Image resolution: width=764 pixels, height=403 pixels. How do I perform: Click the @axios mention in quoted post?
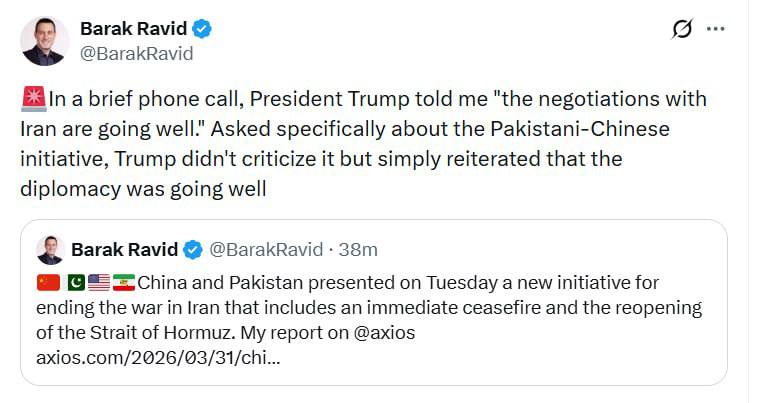point(380,331)
